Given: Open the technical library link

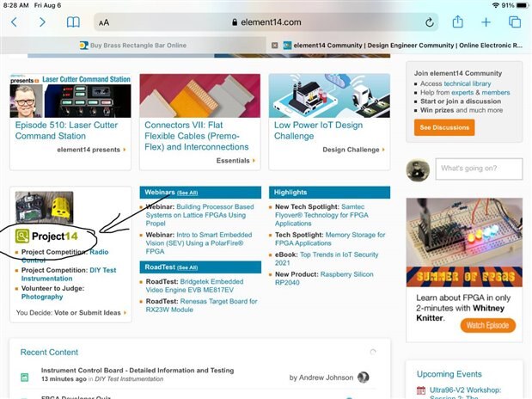Looking at the screenshot, I should (468, 83).
